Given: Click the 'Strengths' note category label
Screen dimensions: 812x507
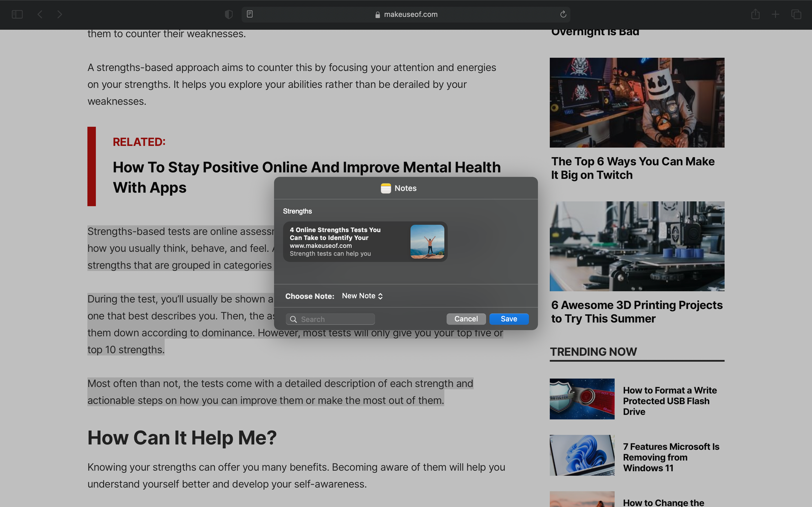Looking at the screenshot, I should [x=297, y=210].
